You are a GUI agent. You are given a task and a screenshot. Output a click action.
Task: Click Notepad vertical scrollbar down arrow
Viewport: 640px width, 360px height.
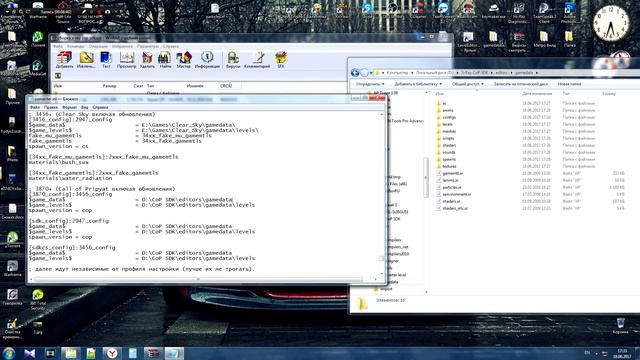pyautogui.click(x=382, y=274)
